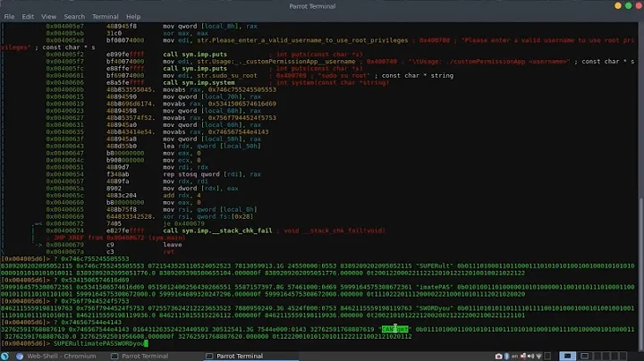Switch to Web-Shell - Chromium taskbar window

click(56, 356)
